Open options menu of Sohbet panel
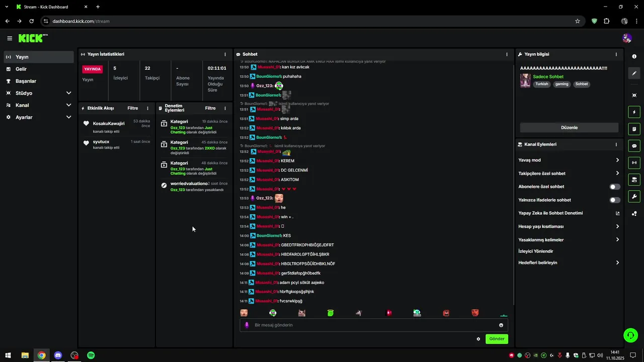Screen dimensions: 644x362 [x=507, y=54]
